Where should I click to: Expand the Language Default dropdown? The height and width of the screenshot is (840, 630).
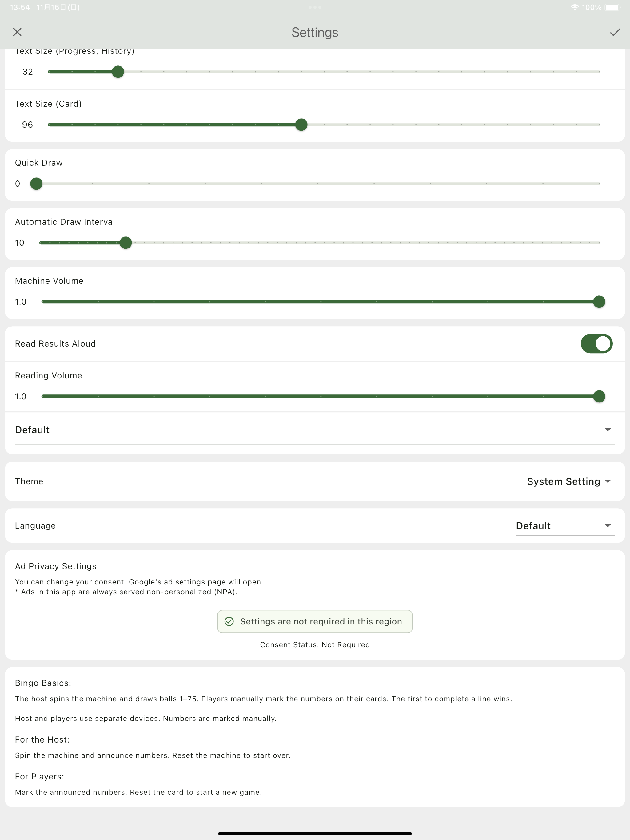click(565, 525)
